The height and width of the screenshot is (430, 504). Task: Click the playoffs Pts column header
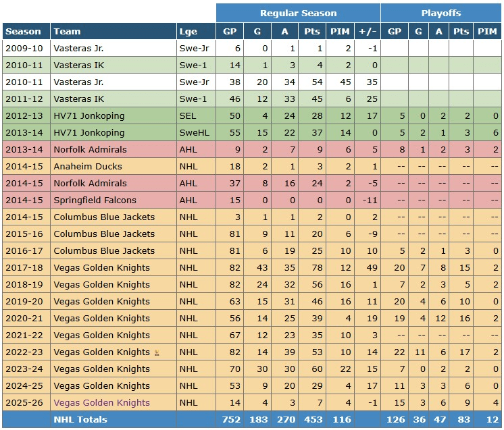pos(461,32)
